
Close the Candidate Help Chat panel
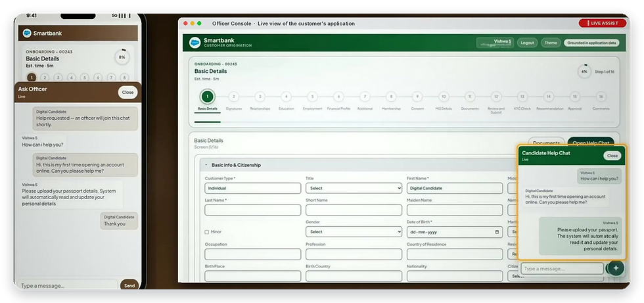tap(612, 156)
